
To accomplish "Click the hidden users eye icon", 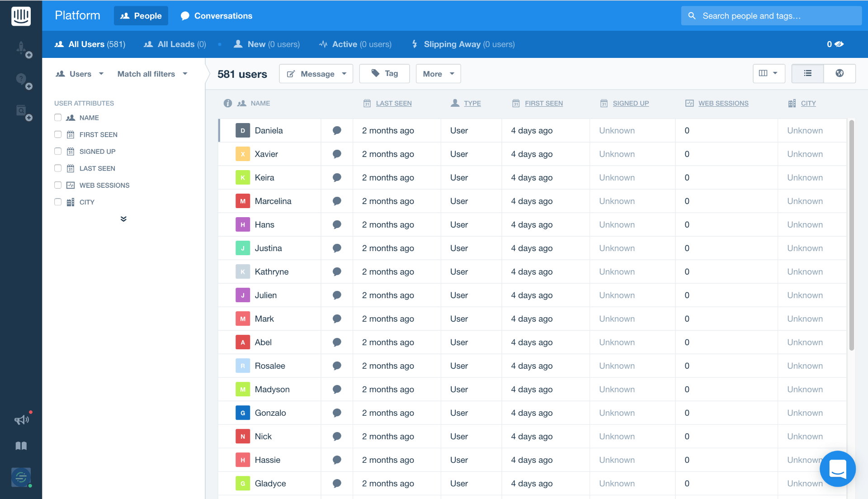I will (x=839, y=44).
